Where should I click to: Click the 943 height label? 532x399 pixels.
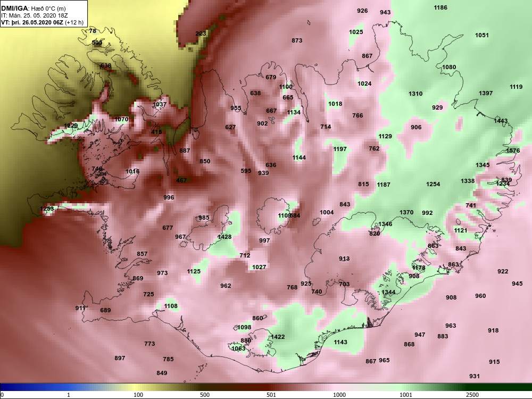point(385,12)
